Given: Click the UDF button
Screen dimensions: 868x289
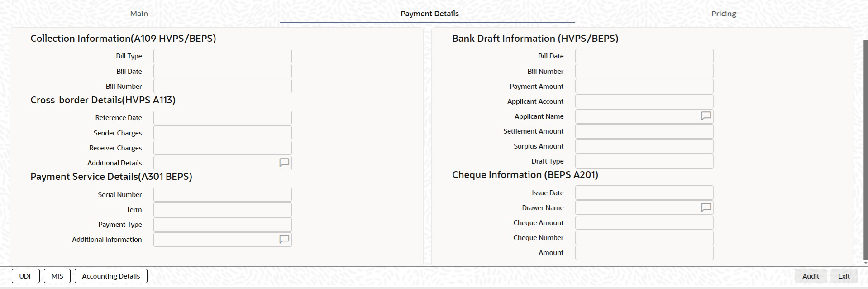Looking at the screenshot, I should point(26,276).
